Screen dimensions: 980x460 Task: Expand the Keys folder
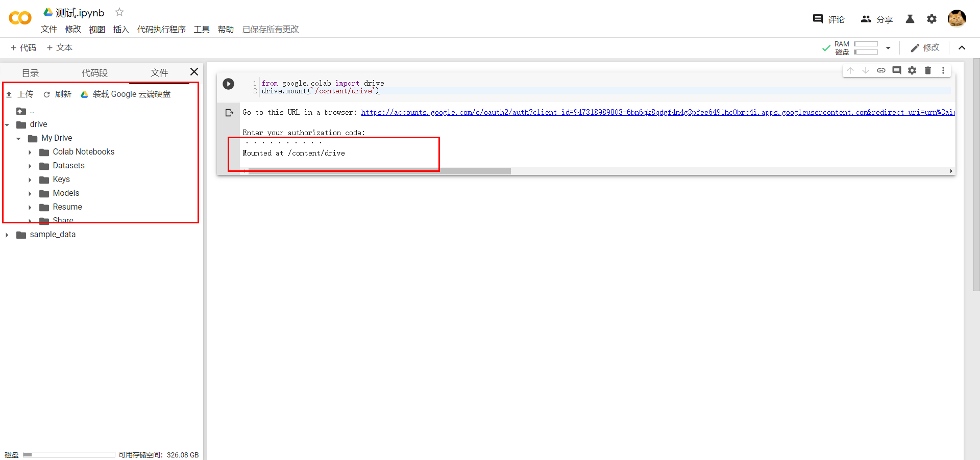point(30,180)
